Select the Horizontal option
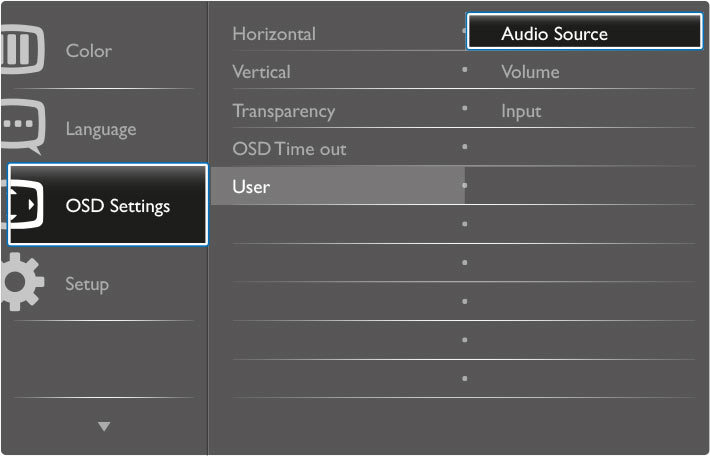The height and width of the screenshot is (456, 710). coord(274,34)
